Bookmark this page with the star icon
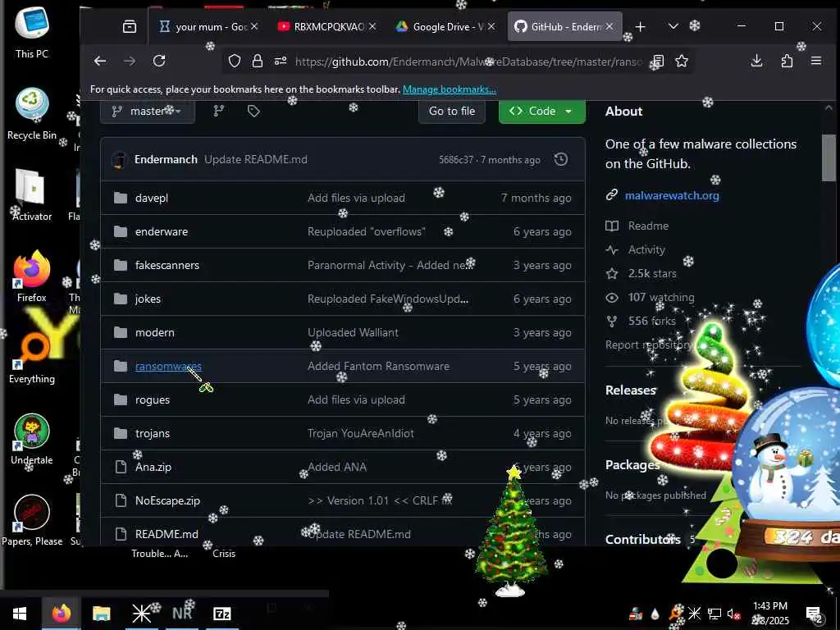 coord(682,61)
